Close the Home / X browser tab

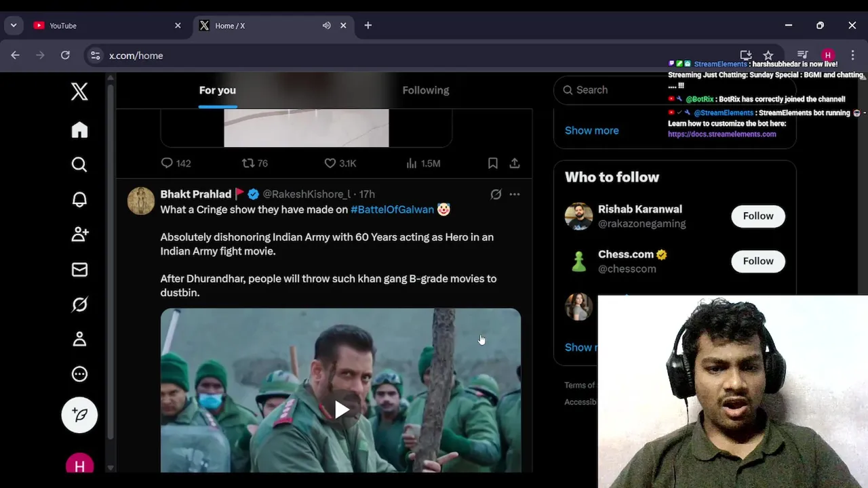tap(343, 26)
